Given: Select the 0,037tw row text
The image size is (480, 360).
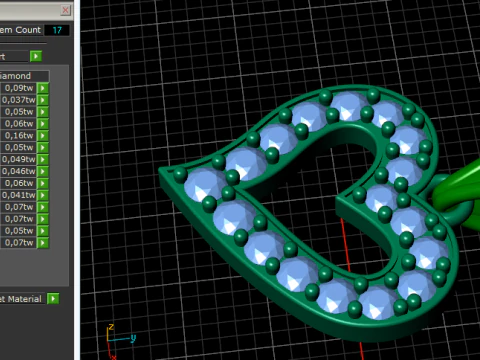Looking at the screenshot, I should click(x=18, y=100).
